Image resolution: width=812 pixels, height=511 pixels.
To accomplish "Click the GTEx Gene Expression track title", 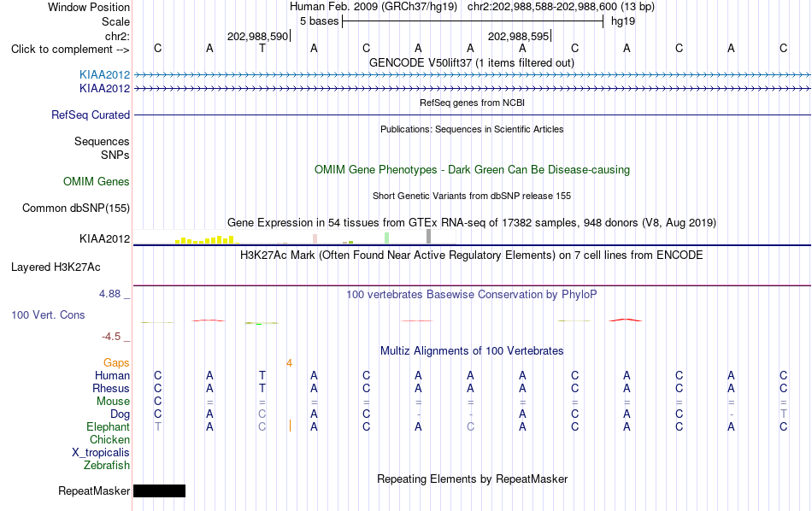I will [x=472, y=223].
